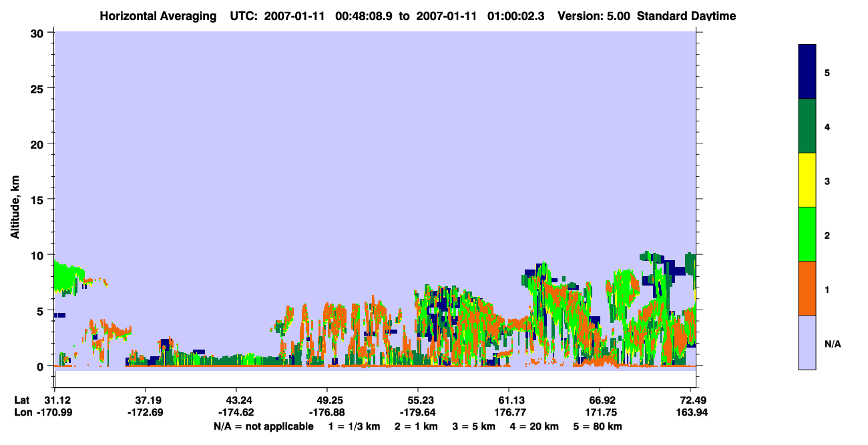Image resolution: width=868 pixels, height=445 pixels.
Task: Click the lavender N/A color swatch
Action: pos(807,342)
